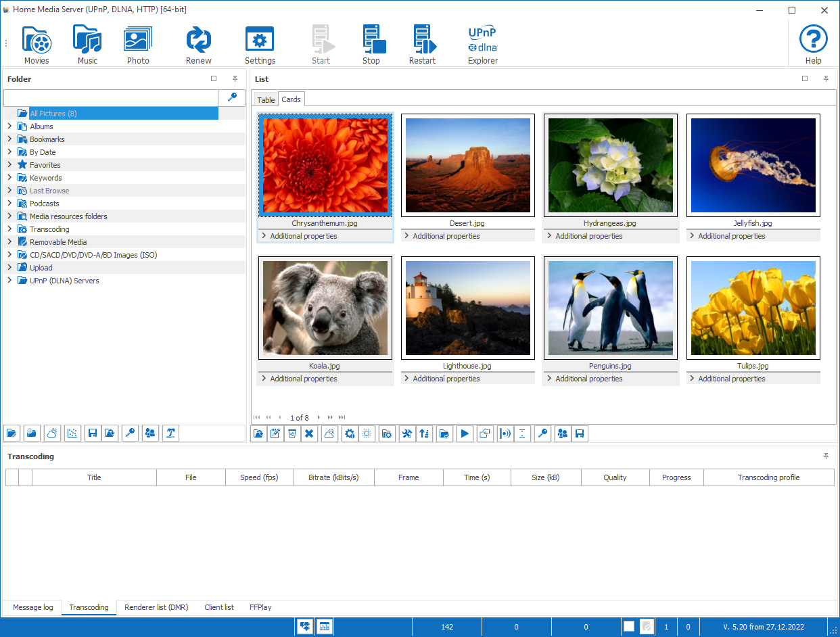Open the Message log tab
This screenshot has width=840, height=637.
(x=32, y=607)
